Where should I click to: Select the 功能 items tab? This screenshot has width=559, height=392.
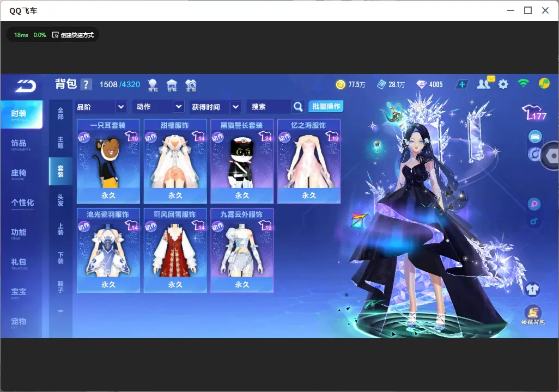[x=21, y=234]
